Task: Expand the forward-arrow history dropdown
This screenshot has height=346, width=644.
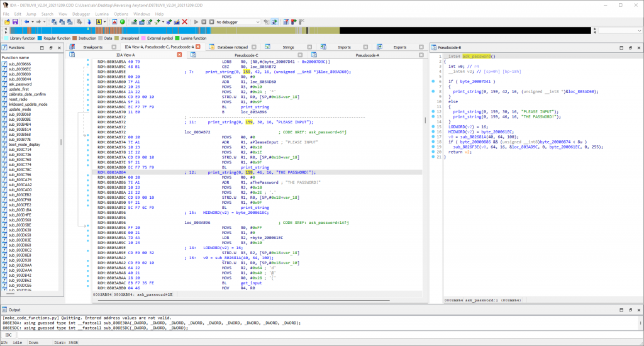Action: (45, 21)
